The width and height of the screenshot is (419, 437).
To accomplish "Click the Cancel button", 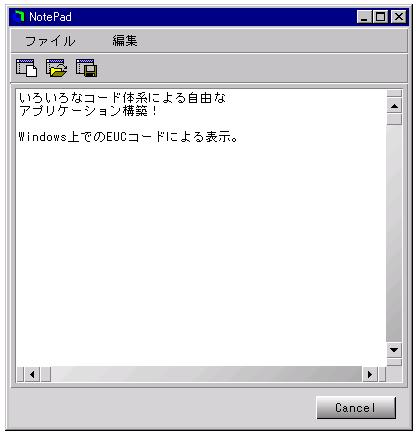I will 356,407.
